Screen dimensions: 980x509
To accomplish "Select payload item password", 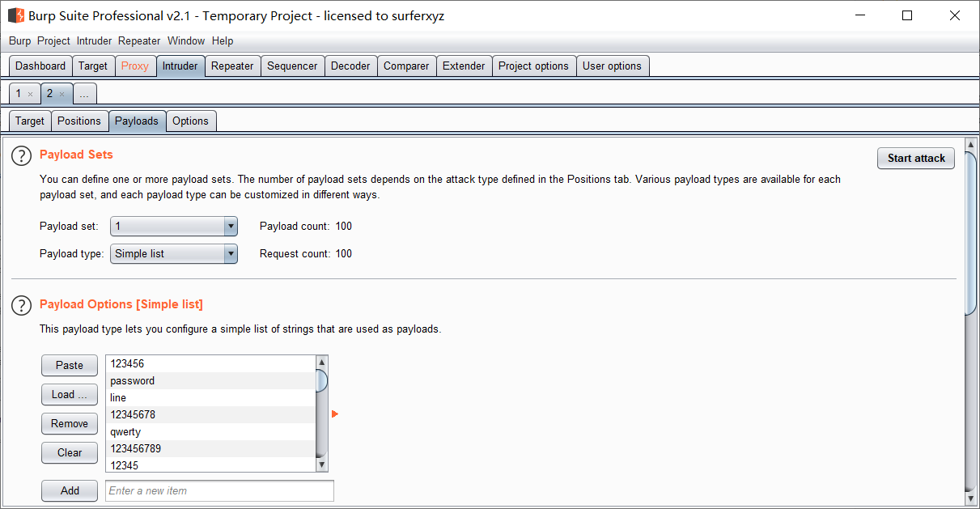I will click(x=210, y=381).
